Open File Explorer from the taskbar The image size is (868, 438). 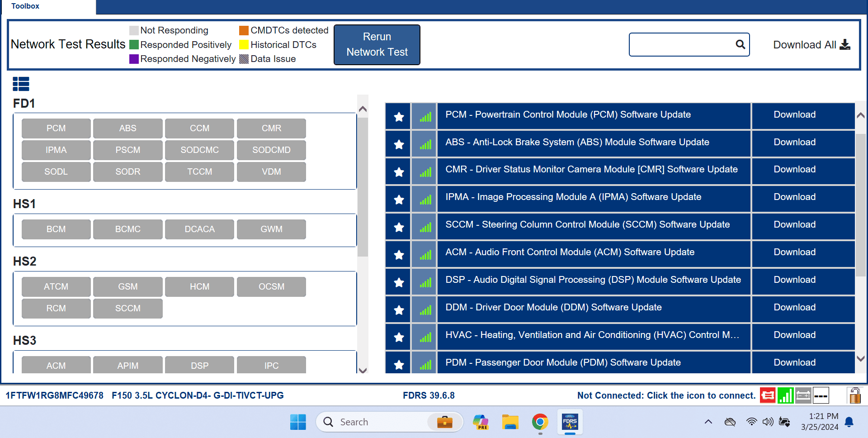(x=510, y=422)
